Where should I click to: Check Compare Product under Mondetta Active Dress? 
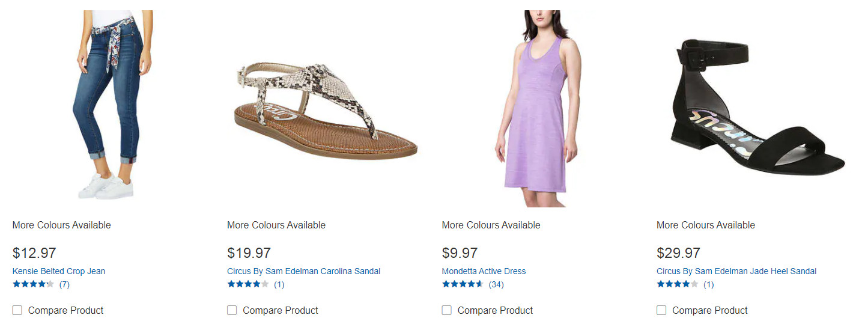coord(446,310)
